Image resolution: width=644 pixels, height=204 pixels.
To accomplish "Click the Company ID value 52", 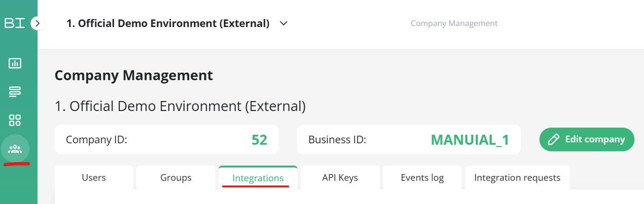I will click(260, 140).
